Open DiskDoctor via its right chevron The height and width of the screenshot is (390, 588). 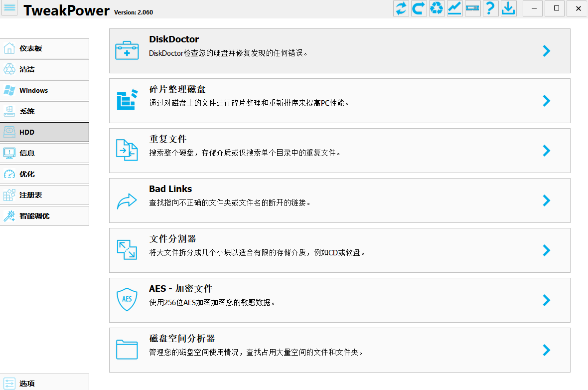[x=547, y=51]
